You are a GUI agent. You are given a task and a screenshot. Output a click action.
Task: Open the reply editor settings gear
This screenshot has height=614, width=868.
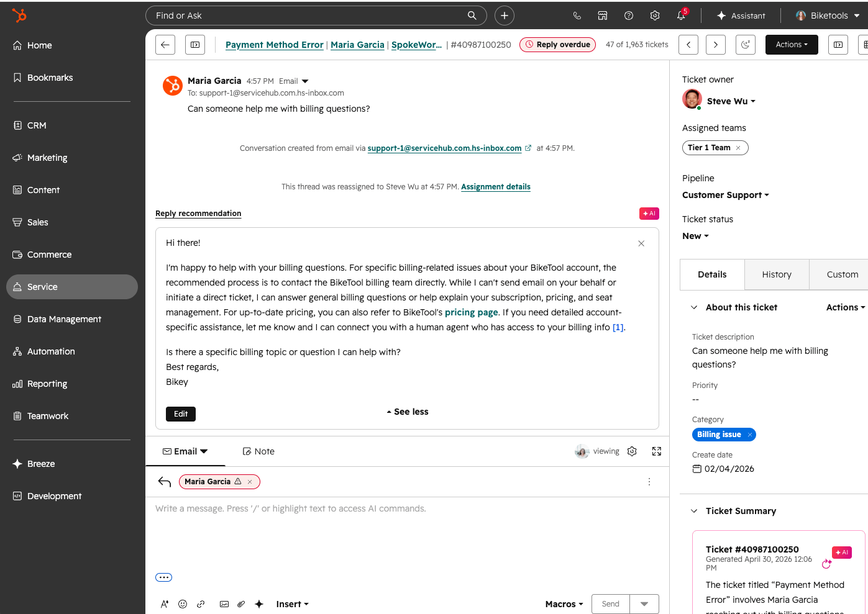(633, 451)
